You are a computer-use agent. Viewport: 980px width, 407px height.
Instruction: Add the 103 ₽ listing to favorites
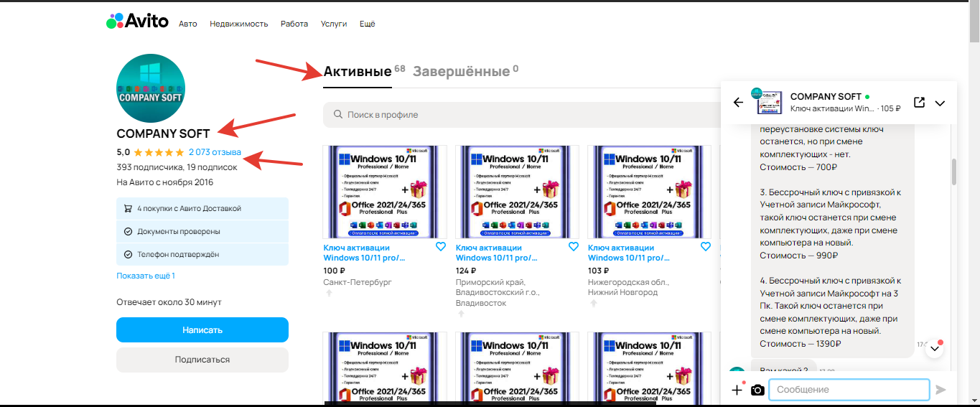[705, 247]
